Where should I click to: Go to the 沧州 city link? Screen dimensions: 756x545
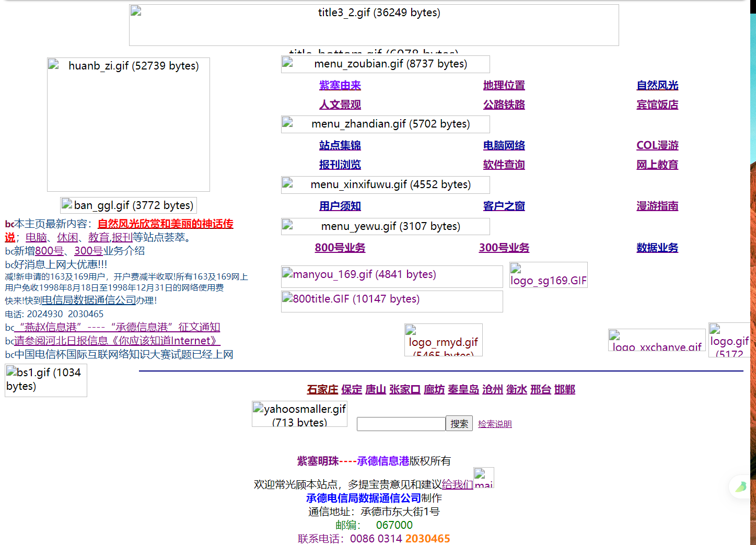(x=493, y=389)
